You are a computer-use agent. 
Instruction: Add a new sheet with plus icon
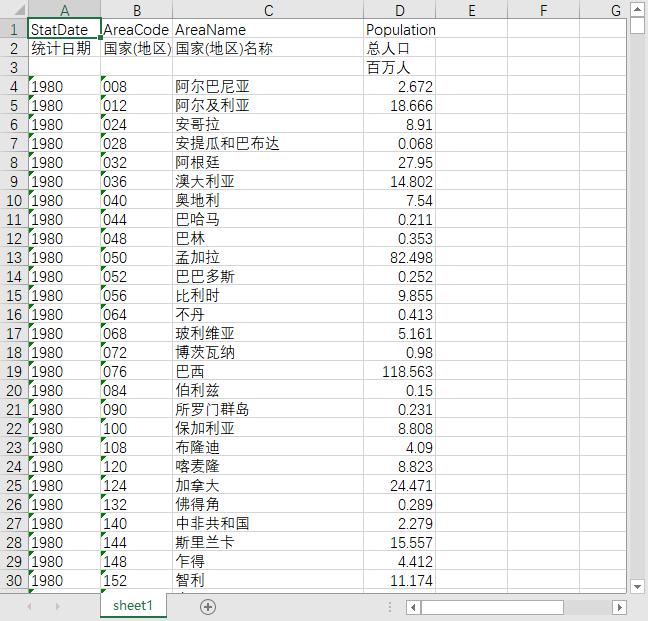tap(208, 607)
